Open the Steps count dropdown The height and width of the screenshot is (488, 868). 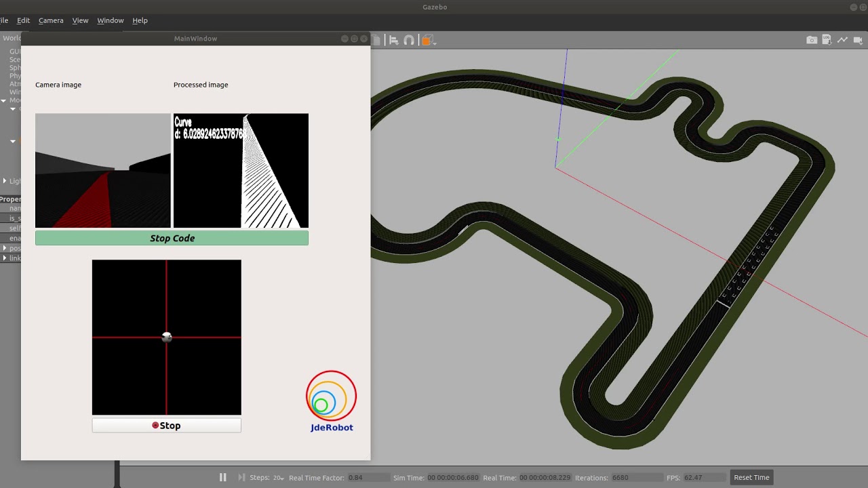pos(279,478)
